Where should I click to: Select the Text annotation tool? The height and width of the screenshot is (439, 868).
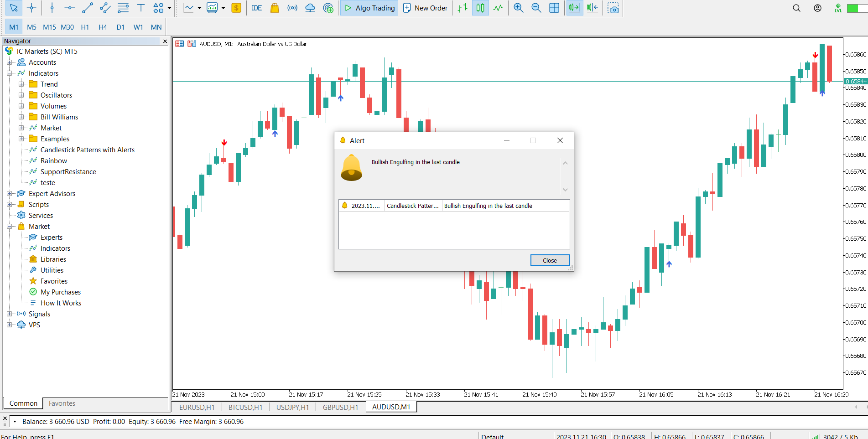141,8
